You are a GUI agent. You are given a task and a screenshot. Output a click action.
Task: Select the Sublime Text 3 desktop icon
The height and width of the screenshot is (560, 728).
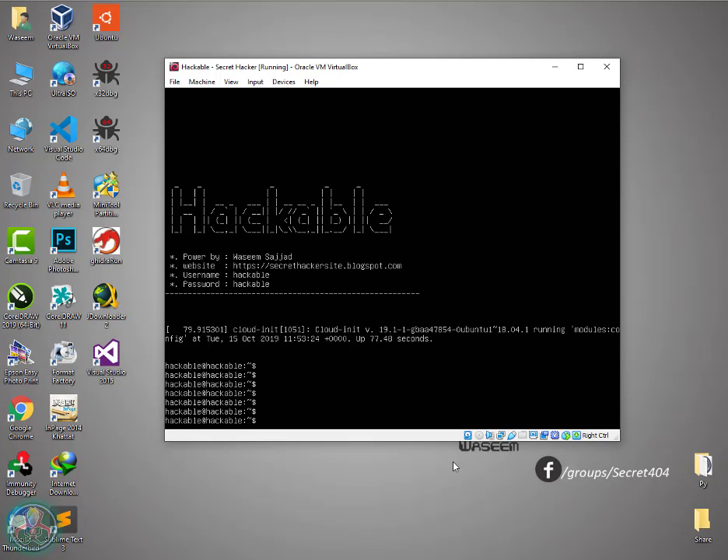(x=64, y=529)
